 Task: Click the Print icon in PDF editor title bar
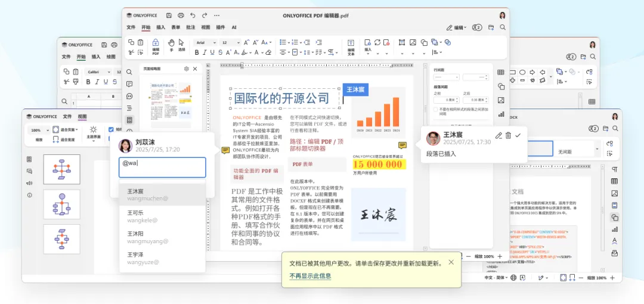pyautogui.click(x=181, y=15)
